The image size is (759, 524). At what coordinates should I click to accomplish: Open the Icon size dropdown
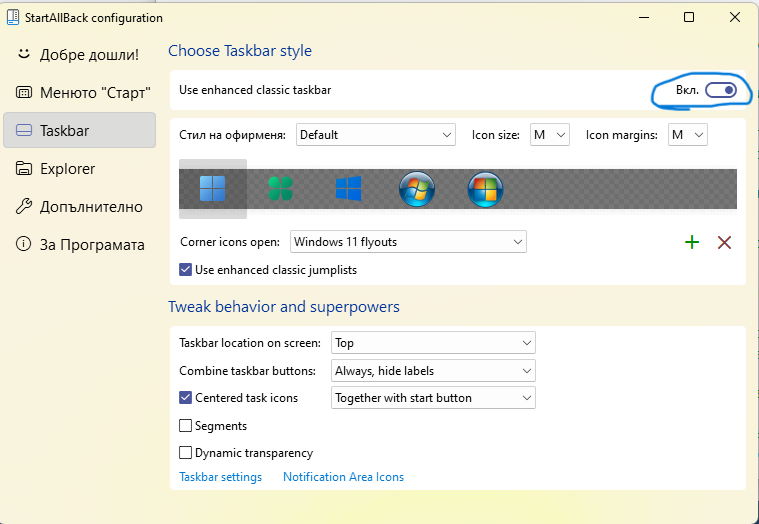550,135
